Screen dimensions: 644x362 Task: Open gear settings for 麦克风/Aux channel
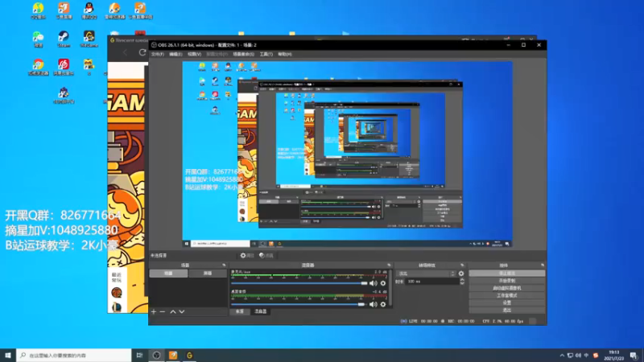[x=383, y=283]
